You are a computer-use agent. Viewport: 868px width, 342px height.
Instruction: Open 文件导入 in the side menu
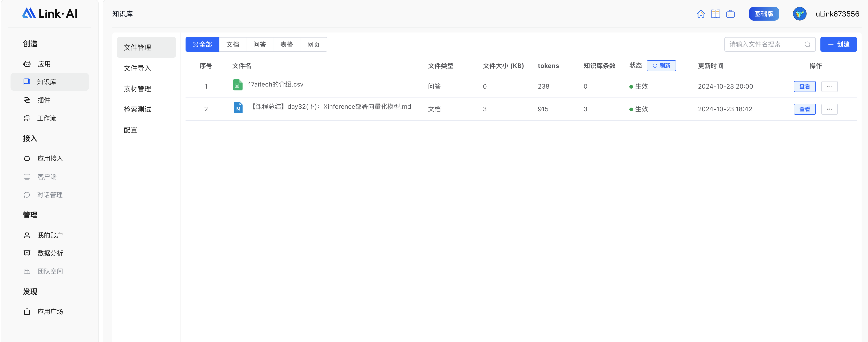coord(146,68)
